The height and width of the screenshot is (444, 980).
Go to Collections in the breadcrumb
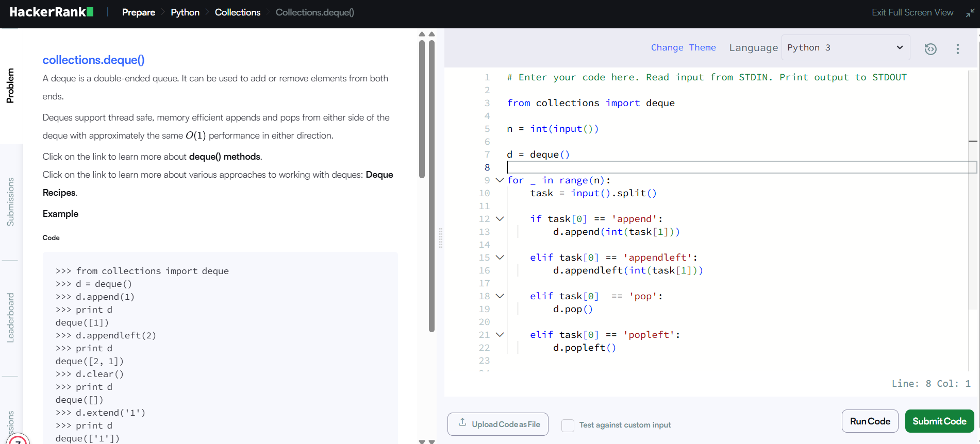237,12
